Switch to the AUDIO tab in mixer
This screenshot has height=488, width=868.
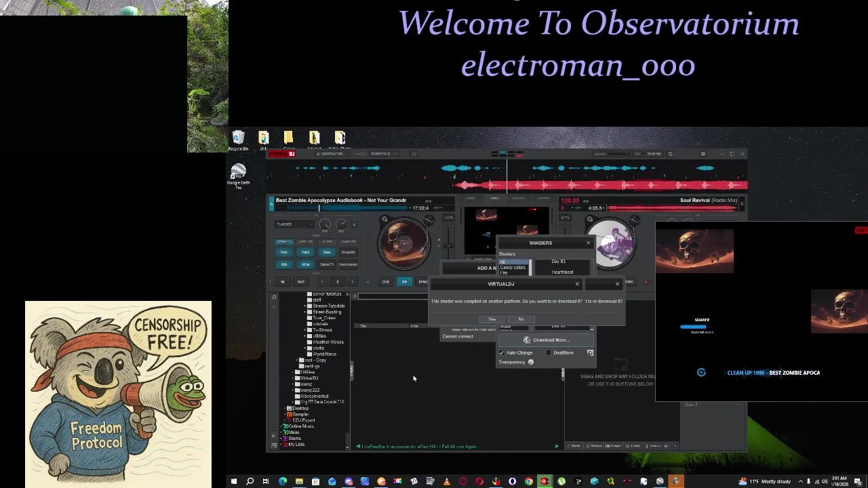[x=470, y=199]
